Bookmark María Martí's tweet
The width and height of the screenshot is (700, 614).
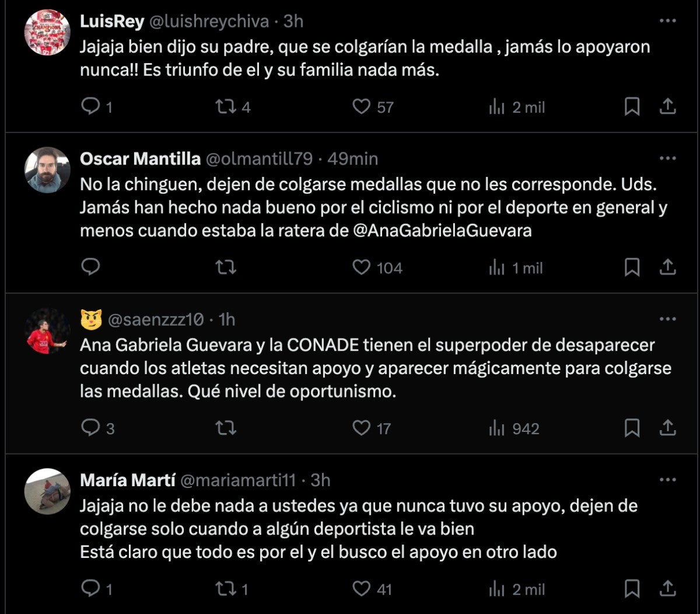(632, 589)
